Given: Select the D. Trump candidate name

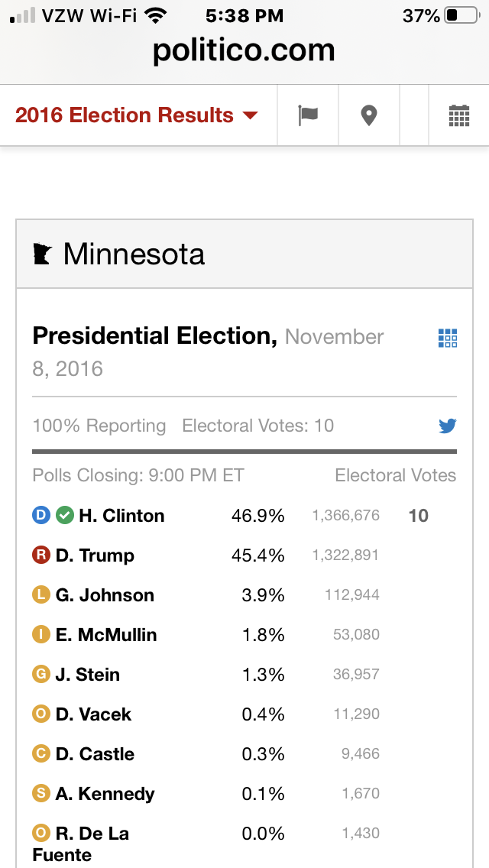Looking at the screenshot, I should tap(95, 555).
